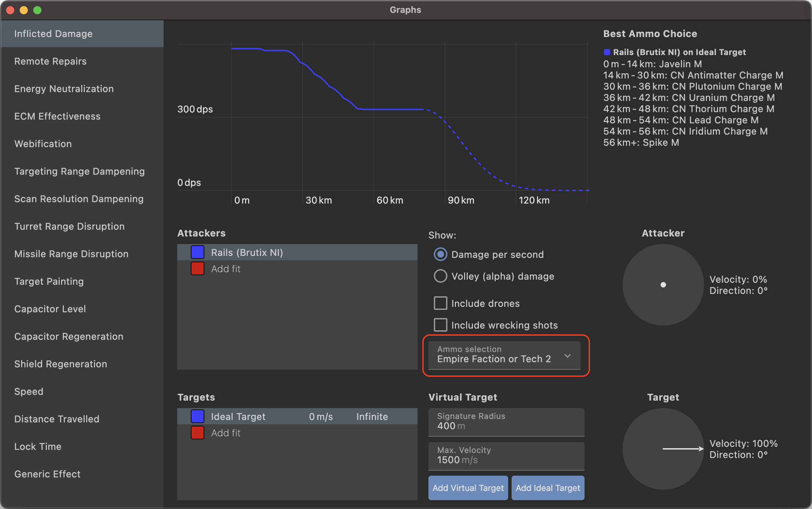Toggle Include wrecking shots checkbox
This screenshot has height=509, width=812.
[440, 325]
